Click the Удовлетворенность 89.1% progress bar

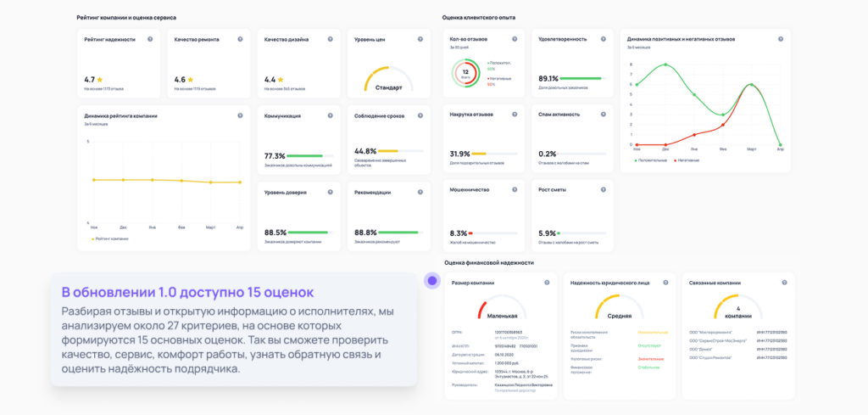click(582, 79)
